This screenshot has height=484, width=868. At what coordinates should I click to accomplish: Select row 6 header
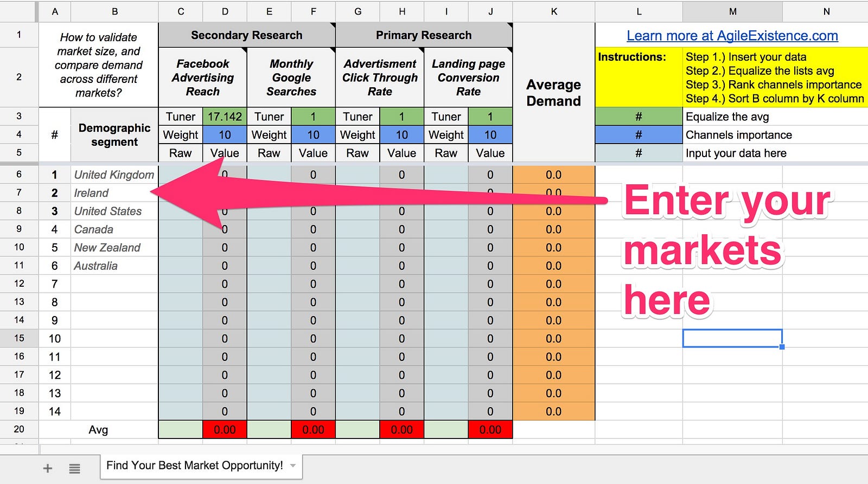(19, 175)
